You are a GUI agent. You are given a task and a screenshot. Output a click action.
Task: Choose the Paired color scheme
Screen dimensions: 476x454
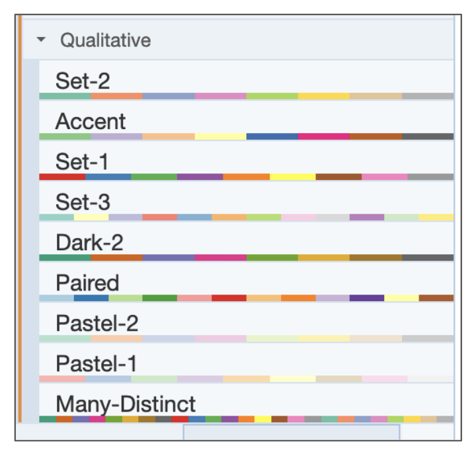click(x=87, y=283)
